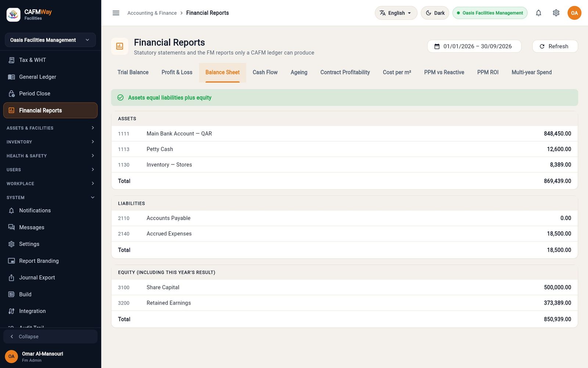Viewport: 588px width, 368px height.
Task: Click the Messages chat icon
Action: [11, 227]
